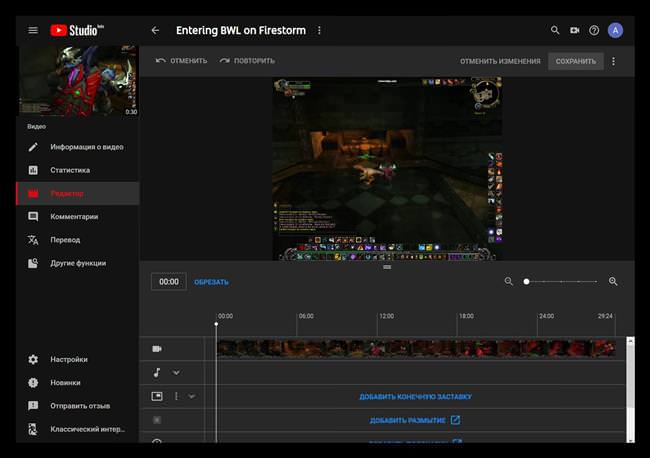Click the Классический интерфейс exit icon
This screenshot has height=458, width=650.
[33, 429]
